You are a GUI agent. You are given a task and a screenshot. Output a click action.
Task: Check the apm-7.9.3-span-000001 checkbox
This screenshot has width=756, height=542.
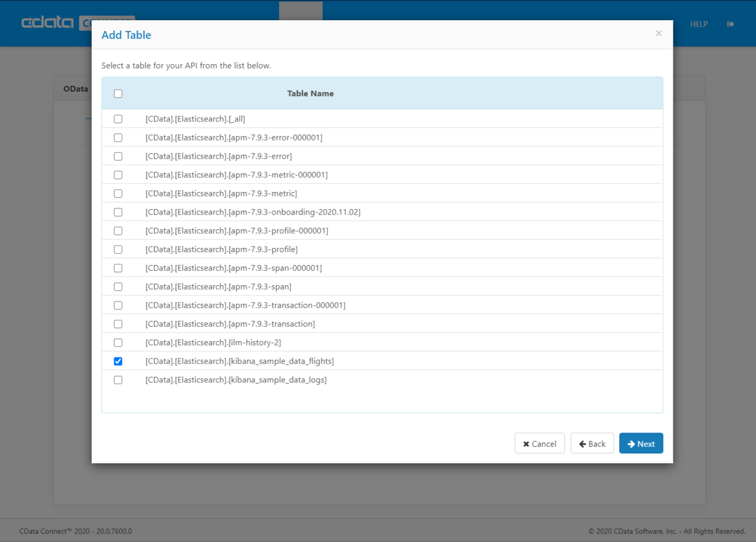coord(118,268)
